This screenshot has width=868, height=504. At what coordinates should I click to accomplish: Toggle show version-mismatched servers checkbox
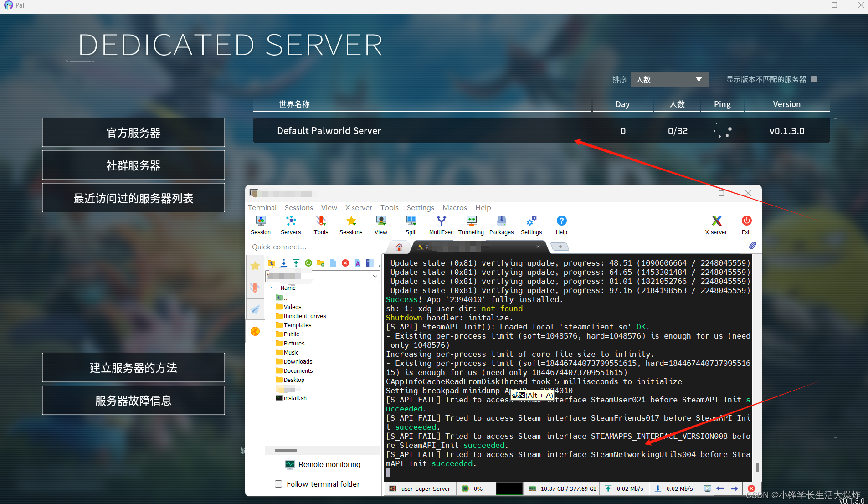click(814, 79)
